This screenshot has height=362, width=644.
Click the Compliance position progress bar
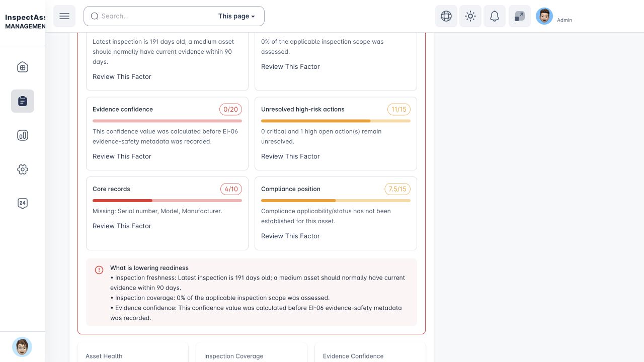click(x=336, y=201)
